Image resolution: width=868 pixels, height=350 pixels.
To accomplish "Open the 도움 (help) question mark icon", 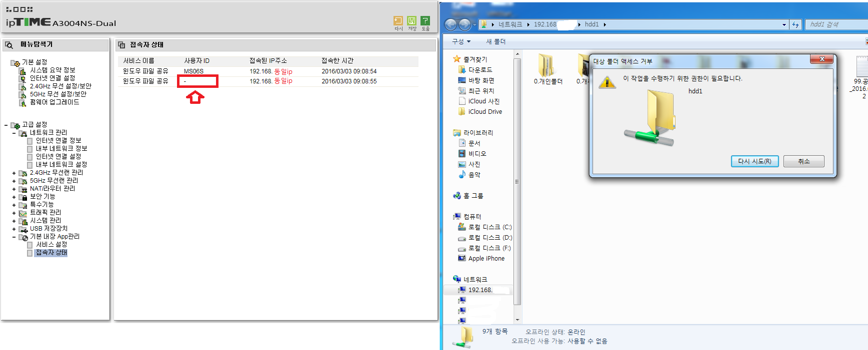I will (x=425, y=20).
